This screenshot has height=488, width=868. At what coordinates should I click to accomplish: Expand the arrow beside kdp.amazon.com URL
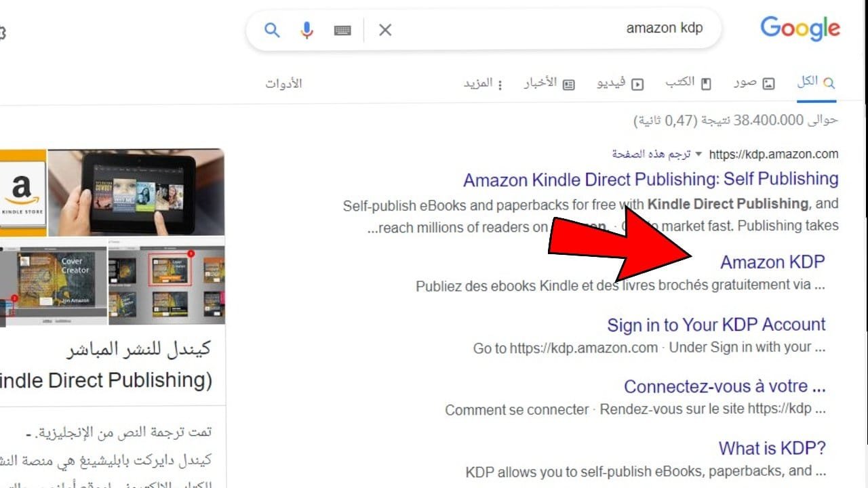[x=699, y=154]
